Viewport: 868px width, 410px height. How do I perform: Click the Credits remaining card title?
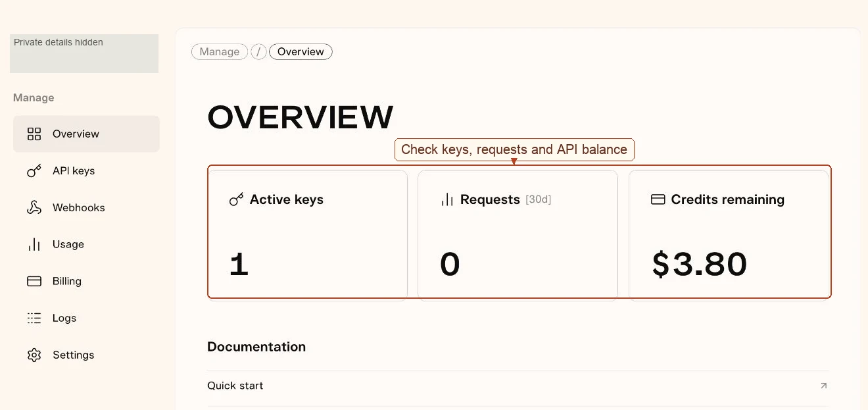(x=727, y=199)
